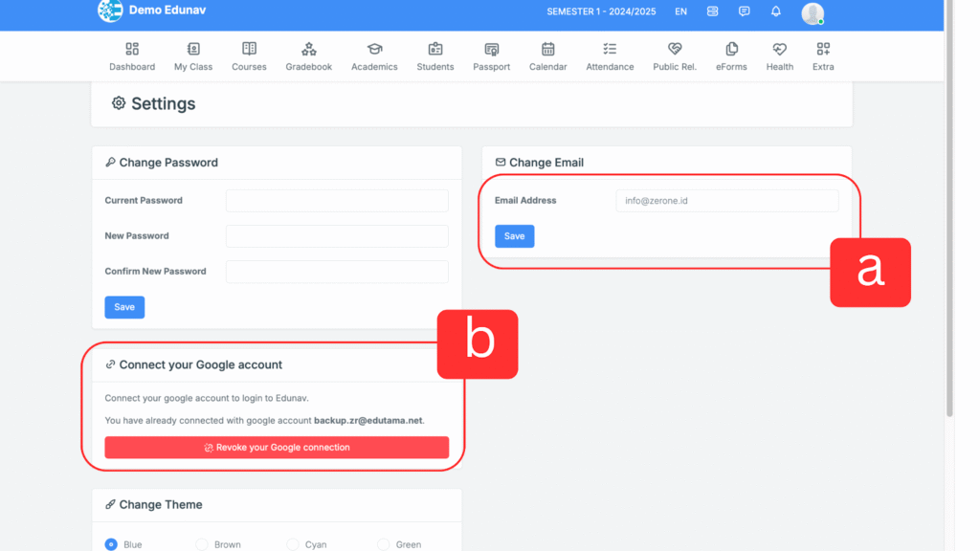Select the Blue theme radio button
Screen dimensions: 980x551
tap(111, 544)
